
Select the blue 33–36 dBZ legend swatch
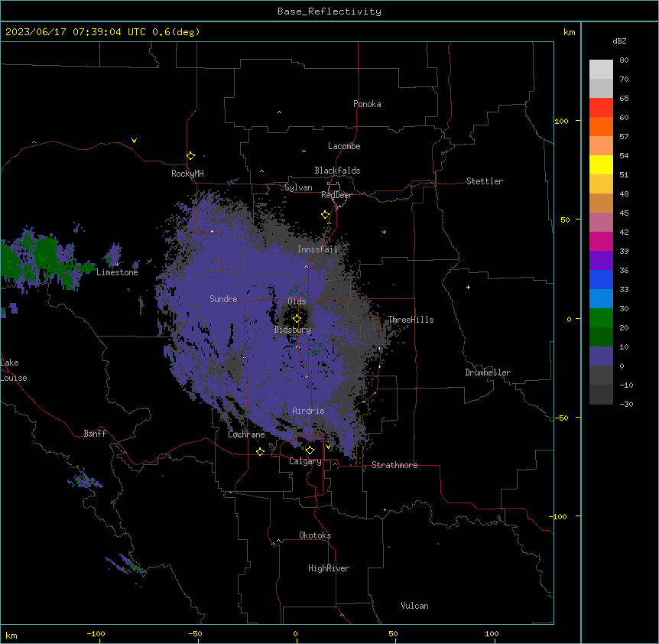point(601,279)
